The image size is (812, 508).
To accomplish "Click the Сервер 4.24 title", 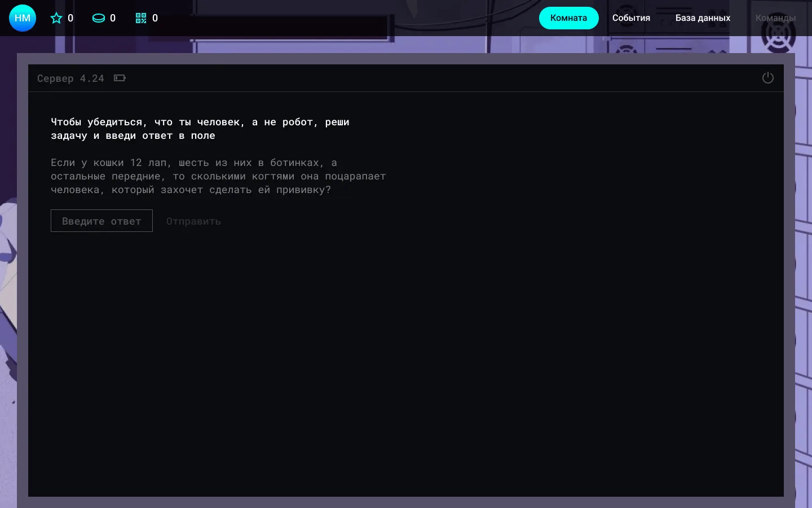I will (70, 78).
